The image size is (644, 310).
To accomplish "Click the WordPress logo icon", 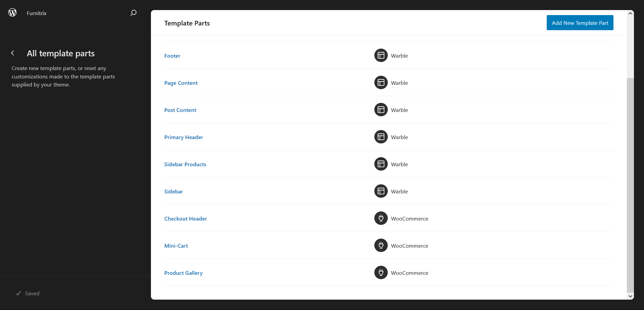I will click(x=12, y=13).
